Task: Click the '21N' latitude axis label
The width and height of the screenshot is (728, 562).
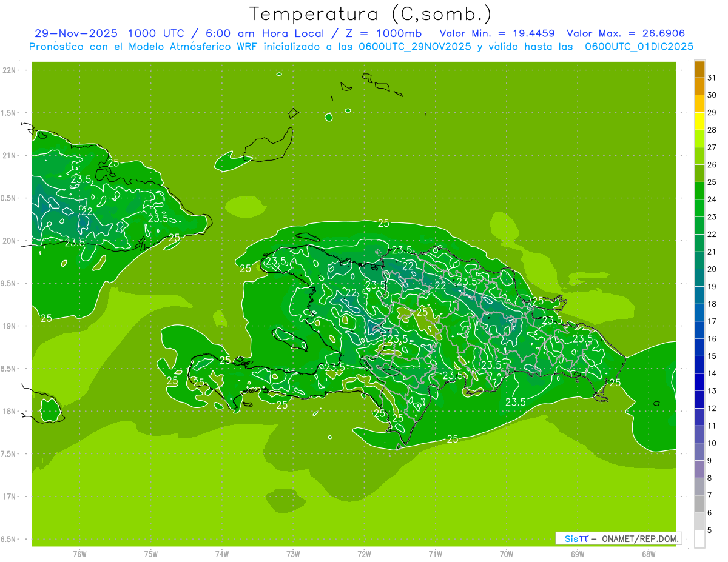Action: (9, 155)
